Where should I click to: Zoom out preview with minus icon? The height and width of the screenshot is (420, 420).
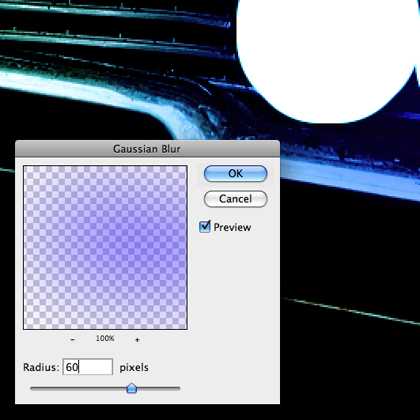(73, 339)
